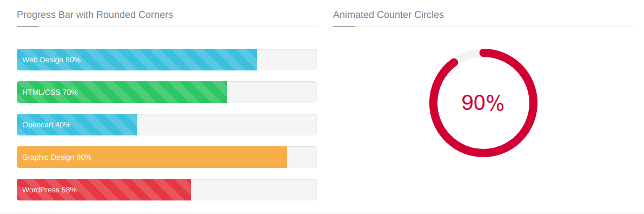
Task: Click the gray footer strip at page bottom
Action: (x=322, y=213)
